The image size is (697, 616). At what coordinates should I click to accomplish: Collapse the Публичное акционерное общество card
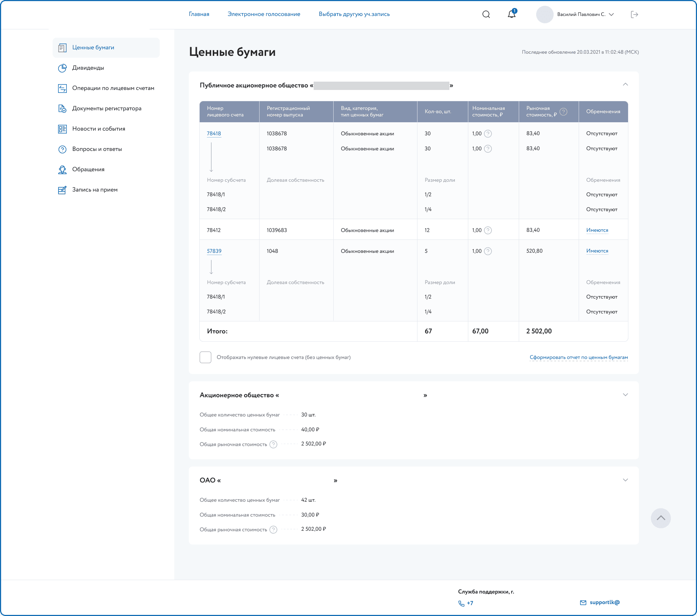click(x=625, y=84)
